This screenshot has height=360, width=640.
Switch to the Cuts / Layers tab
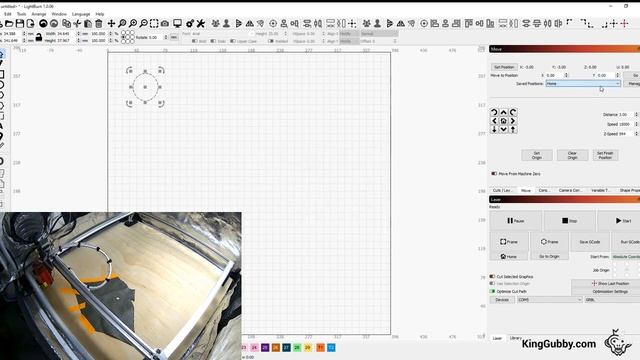502,190
